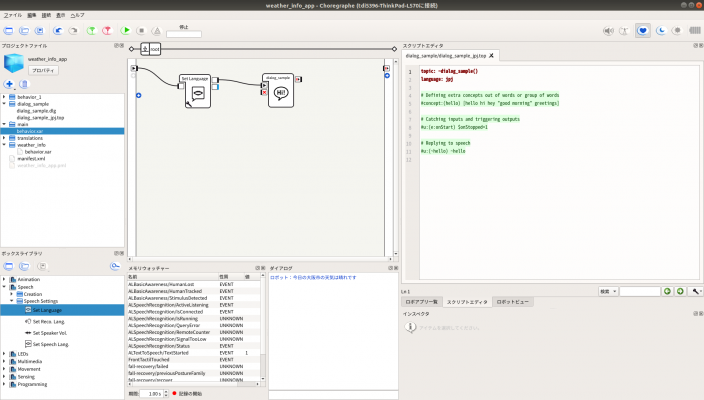The height and width of the screenshot is (400, 704).
Task: Collapse the Speech Settings tree node
Action: (12, 301)
